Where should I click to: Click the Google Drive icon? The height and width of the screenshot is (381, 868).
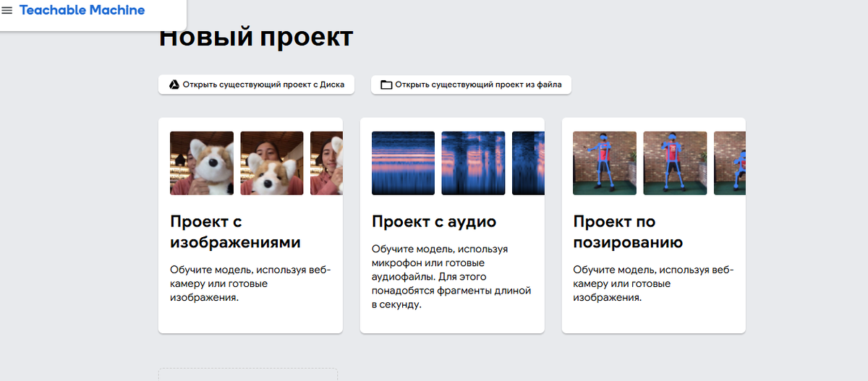pos(174,85)
